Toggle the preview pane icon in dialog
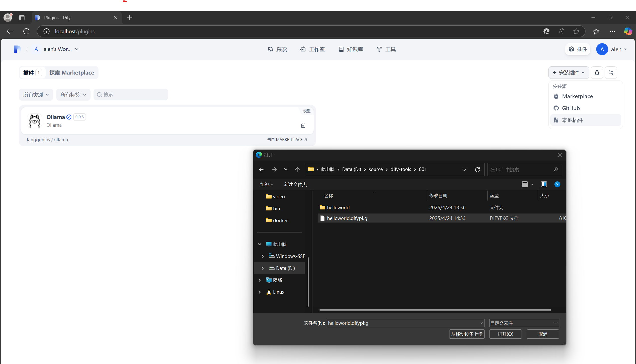636x364 pixels. [544, 185]
